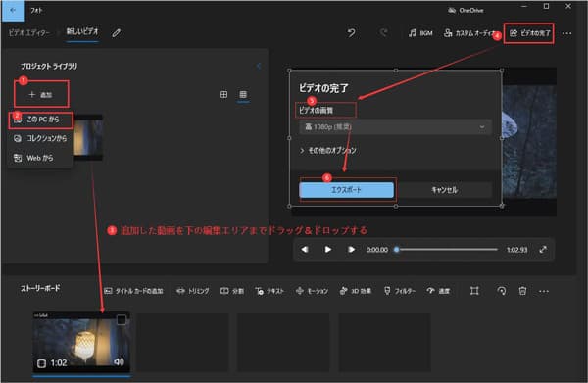Select the 1:02 storyboard clip
Image resolution: width=588 pixels, height=383 pixels.
click(x=81, y=342)
